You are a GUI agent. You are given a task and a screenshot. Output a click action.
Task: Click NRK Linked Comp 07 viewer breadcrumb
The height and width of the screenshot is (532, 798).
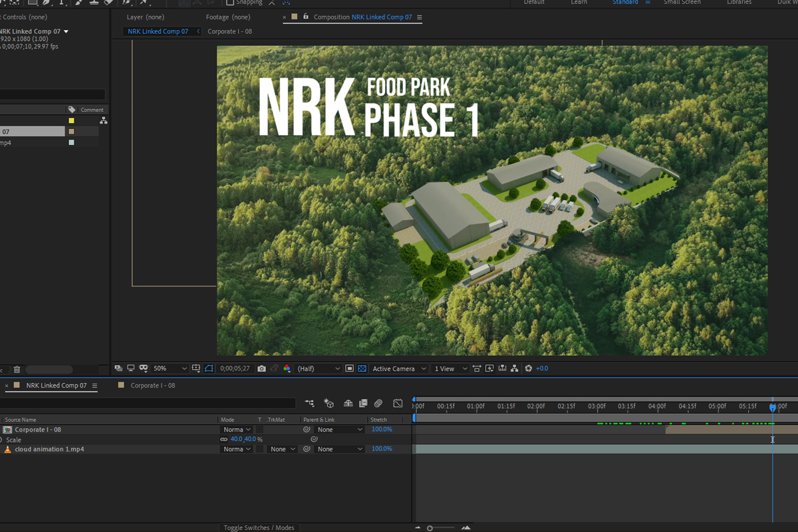[158, 31]
